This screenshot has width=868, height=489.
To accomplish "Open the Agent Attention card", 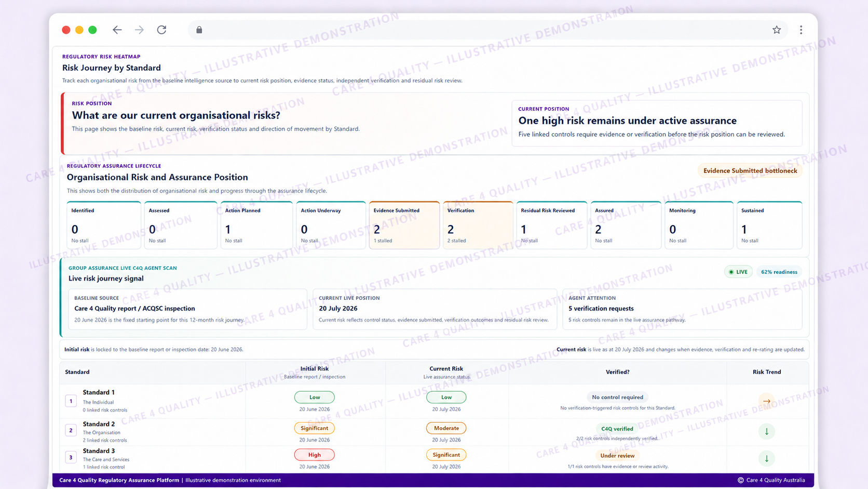I will click(x=682, y=309).
